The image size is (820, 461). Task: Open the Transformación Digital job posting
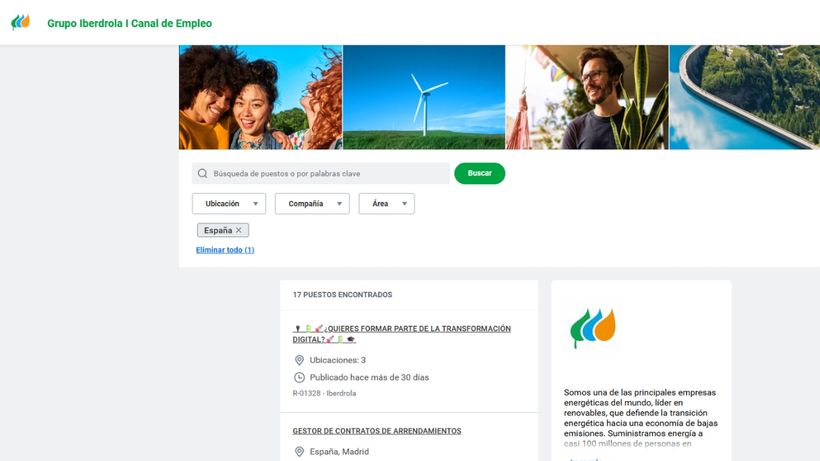coord(402,334)
